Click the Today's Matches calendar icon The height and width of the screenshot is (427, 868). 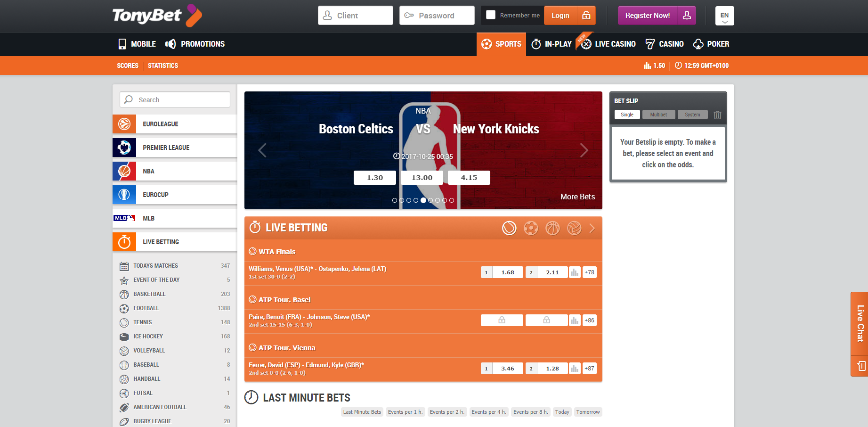(124, 266)
